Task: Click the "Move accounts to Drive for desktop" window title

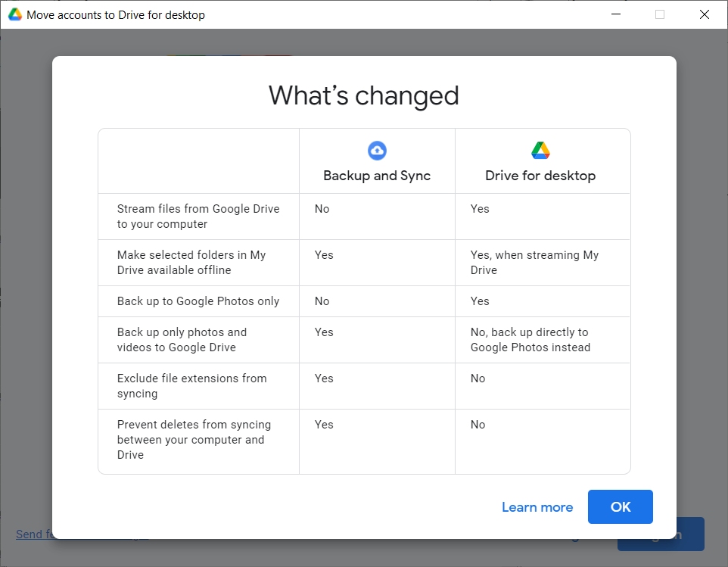Action: click(116, 15)
